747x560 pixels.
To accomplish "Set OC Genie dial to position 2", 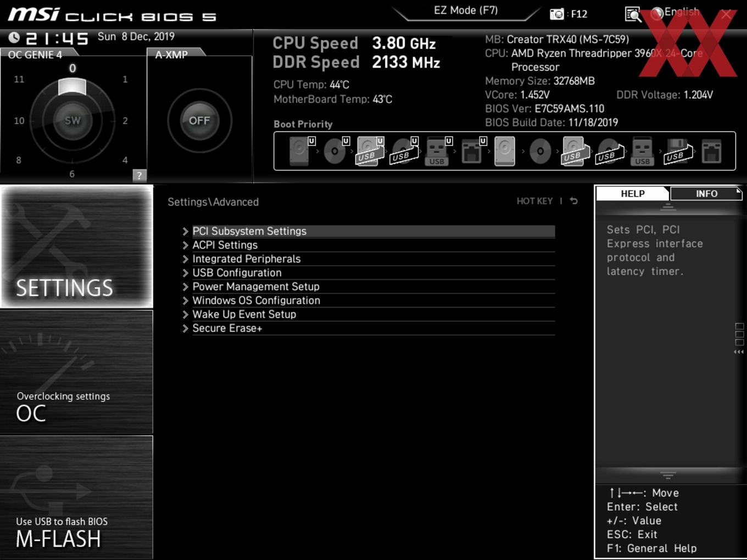I will (x=125, y=120).
